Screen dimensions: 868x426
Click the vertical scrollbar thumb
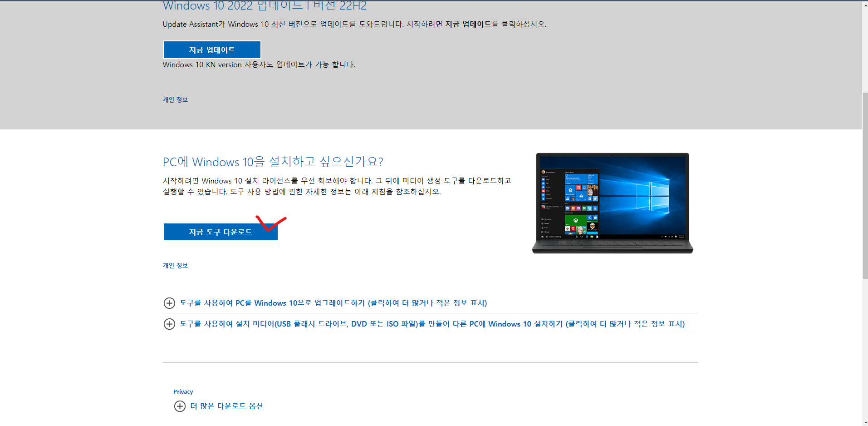coord(865,185)
